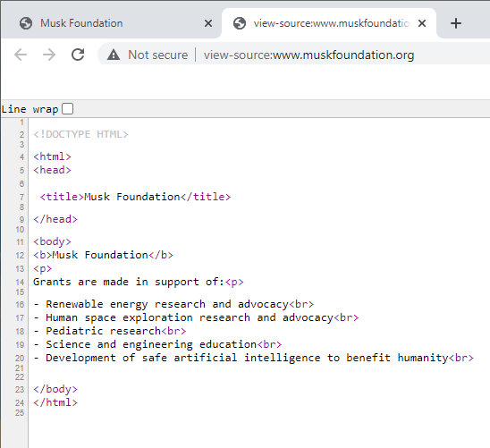Click the closing body tag
The image size is (490, 448).
point(55,389)
